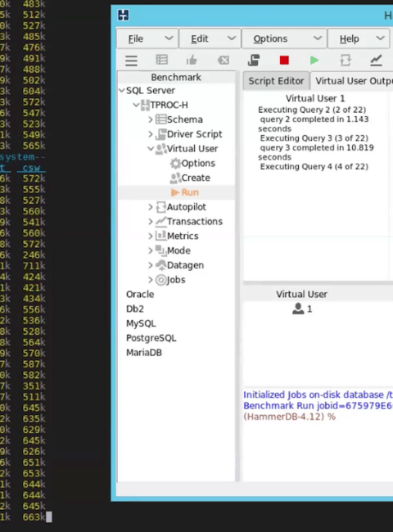Image resolution: width=393 pixels, height=532 pixels.
Task: Click the Autopilot toolbar icon
Action: coord(346,61)
